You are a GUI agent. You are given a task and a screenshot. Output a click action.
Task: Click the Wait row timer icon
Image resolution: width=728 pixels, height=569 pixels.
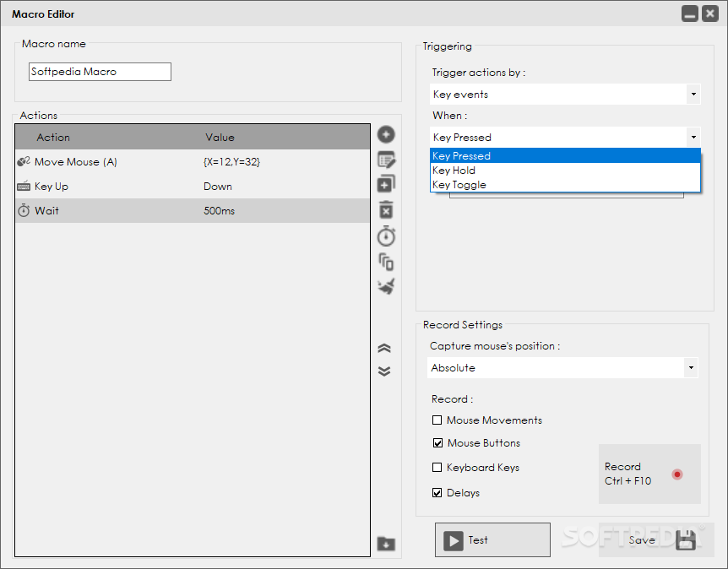click(x=24, y=211)
